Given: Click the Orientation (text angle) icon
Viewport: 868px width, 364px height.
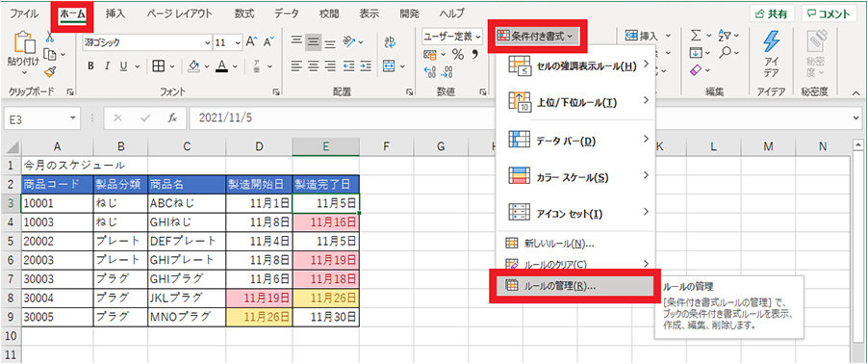Looking at the screenshot, I should pos(349,42).
